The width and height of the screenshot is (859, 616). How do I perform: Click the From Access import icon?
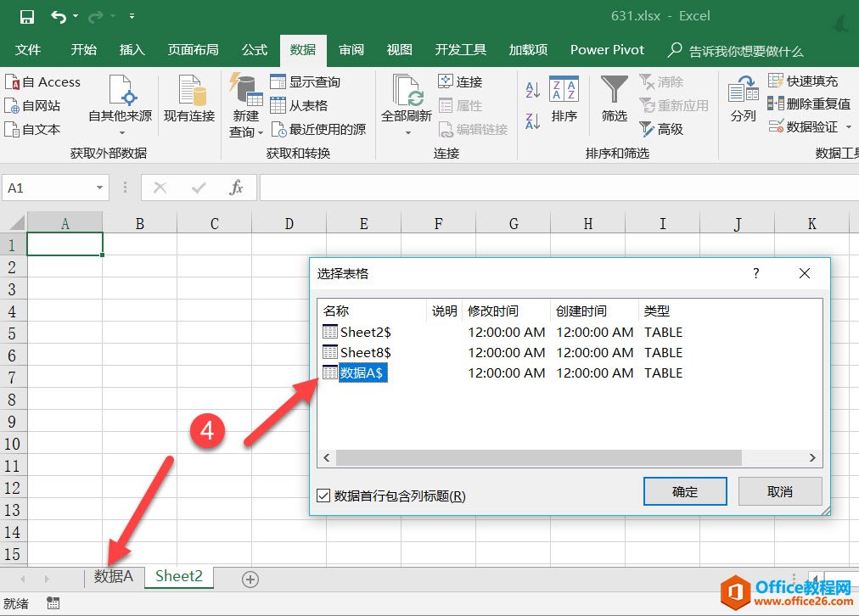point(12,82)
